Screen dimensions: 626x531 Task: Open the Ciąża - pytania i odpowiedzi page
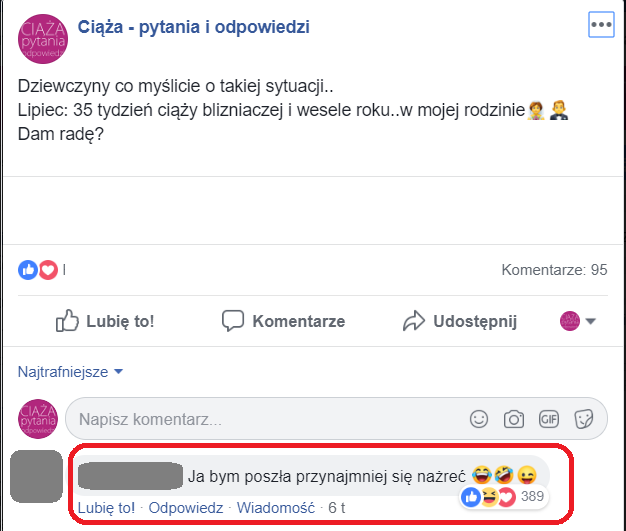point(194,27)
